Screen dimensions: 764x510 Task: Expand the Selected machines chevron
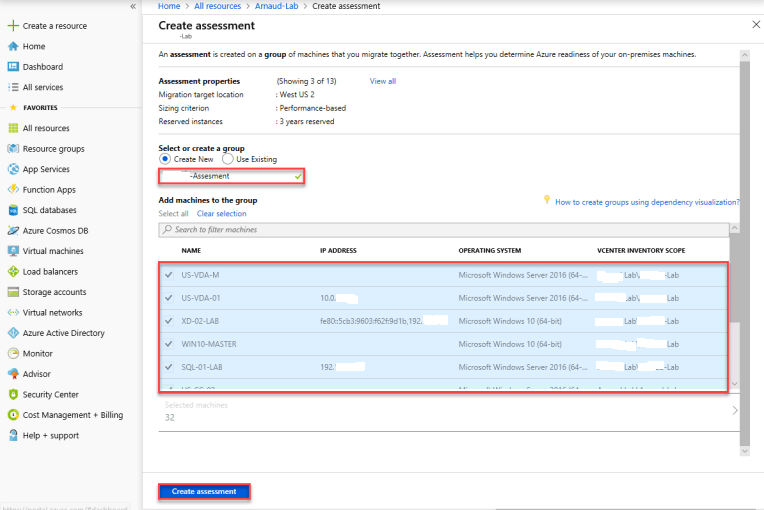point(735,411)
